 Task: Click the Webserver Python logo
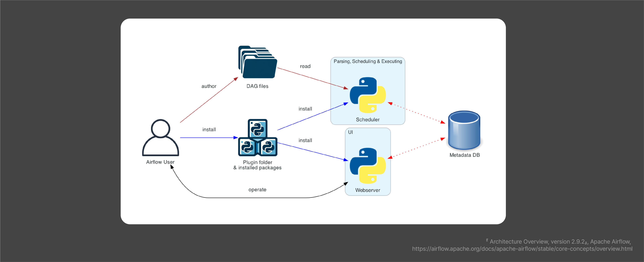point(367,166)
